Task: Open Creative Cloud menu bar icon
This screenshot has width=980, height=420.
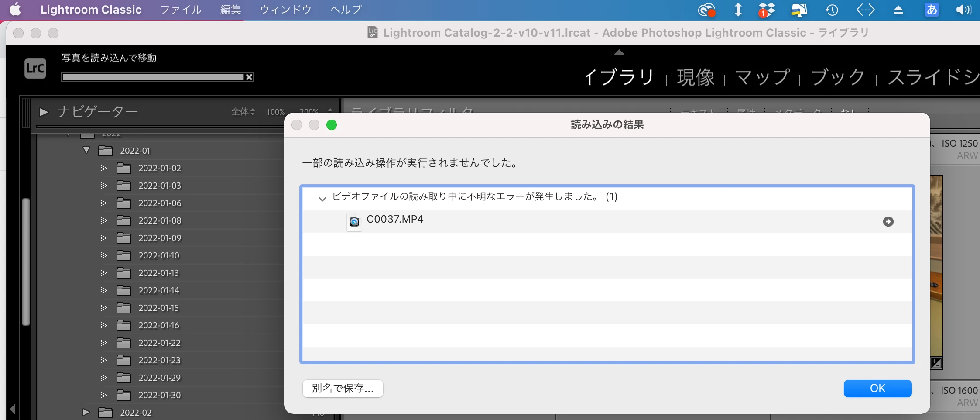Action: click(x=706, y=10)
